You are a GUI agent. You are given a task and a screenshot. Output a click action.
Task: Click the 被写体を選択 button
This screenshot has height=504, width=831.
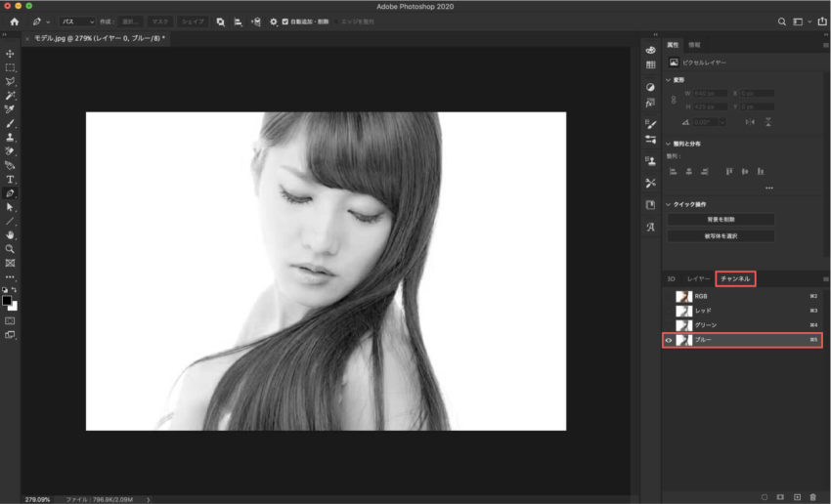pyautogui.click(x=721, y=236)
